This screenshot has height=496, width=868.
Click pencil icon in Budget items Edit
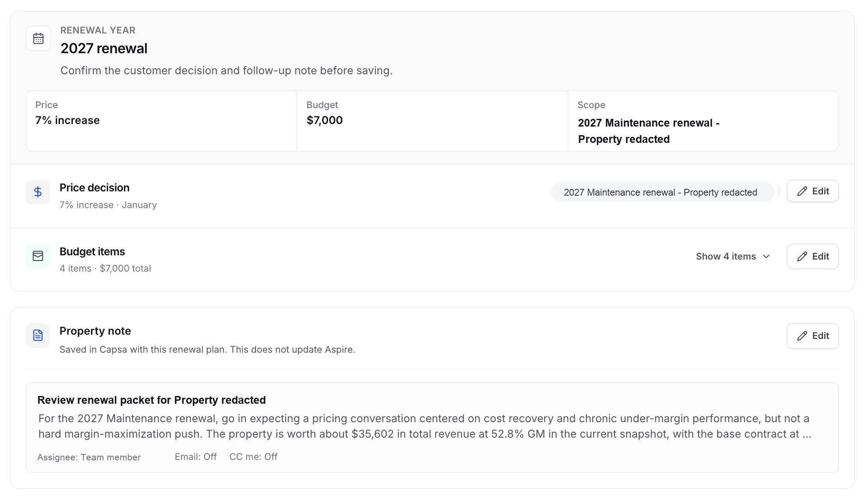point(802,257)
